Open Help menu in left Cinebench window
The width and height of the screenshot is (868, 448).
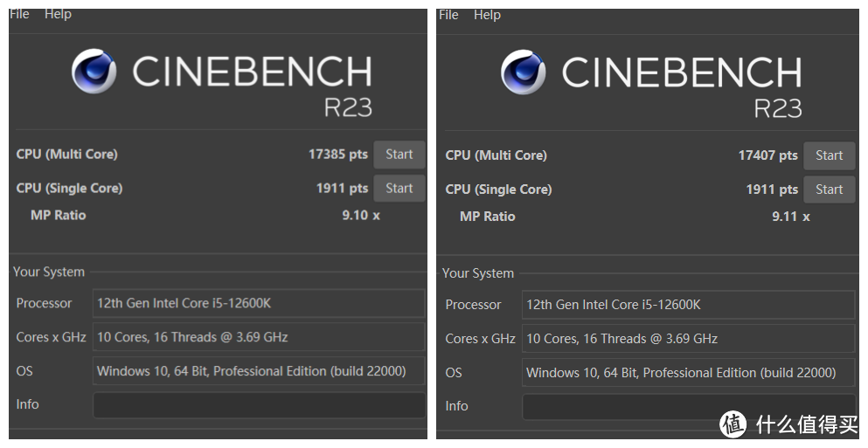pos(58,14)
